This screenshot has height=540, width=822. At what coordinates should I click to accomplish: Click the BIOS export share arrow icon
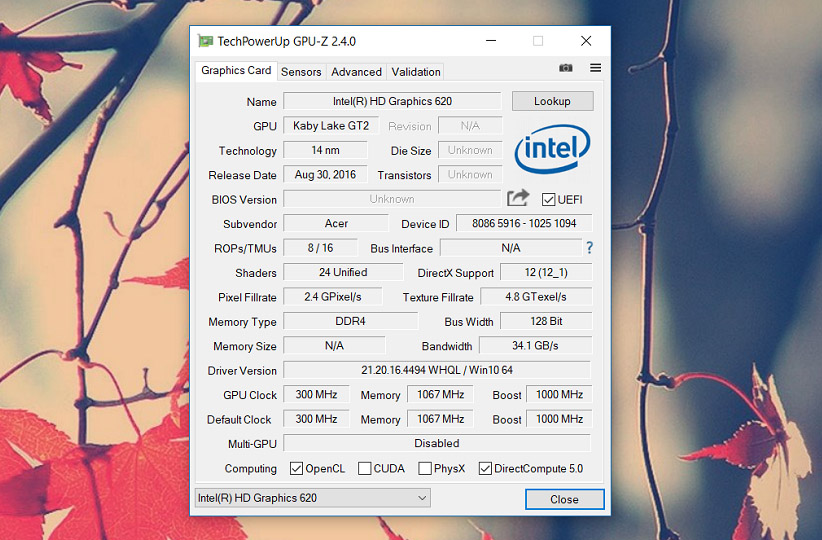click(518, 198)
